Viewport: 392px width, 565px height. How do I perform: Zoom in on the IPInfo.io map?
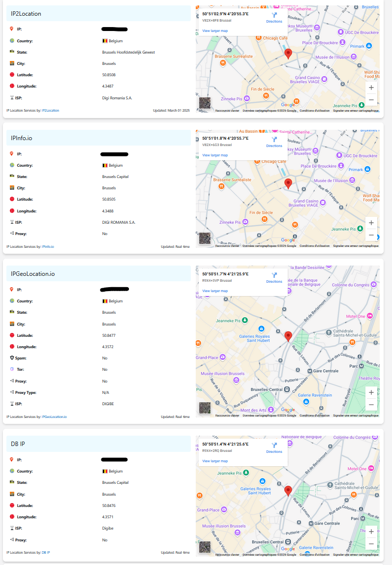[x=371, y=223]
